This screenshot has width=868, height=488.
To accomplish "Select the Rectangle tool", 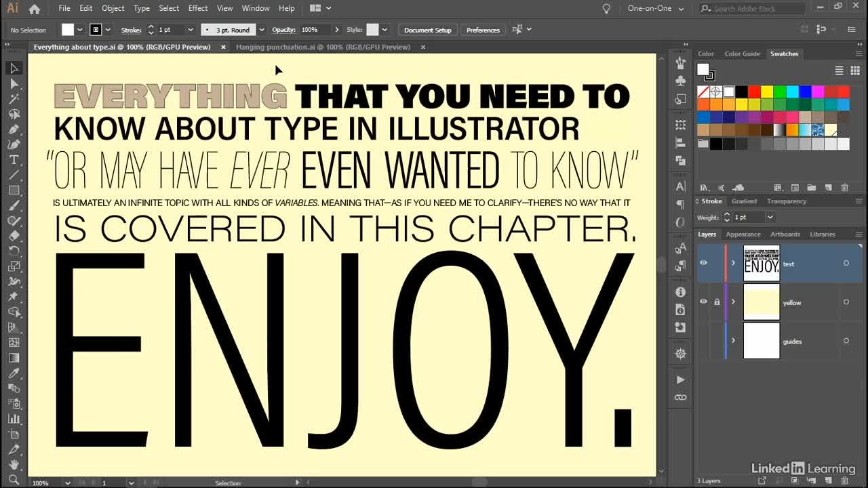I will tap(14, 190).
